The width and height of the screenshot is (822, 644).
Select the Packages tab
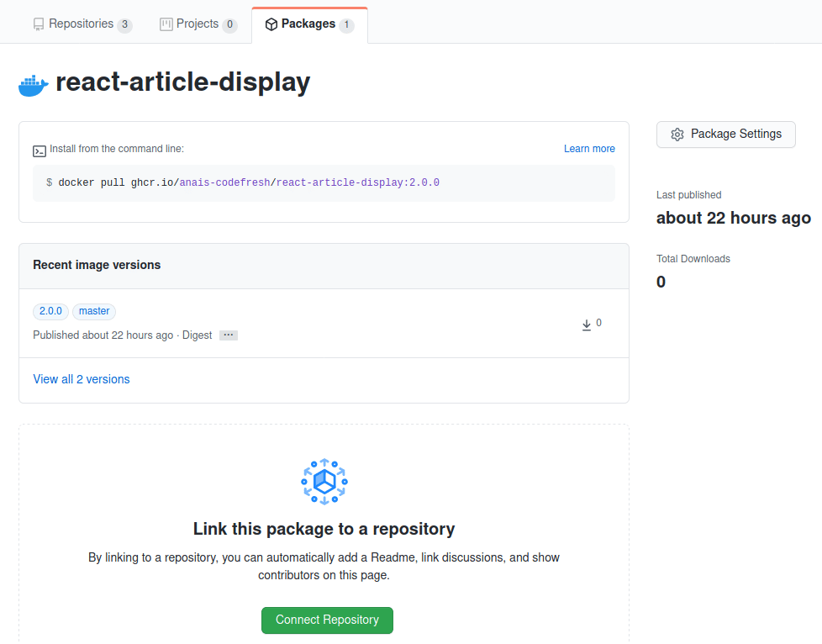pos(308,24)
